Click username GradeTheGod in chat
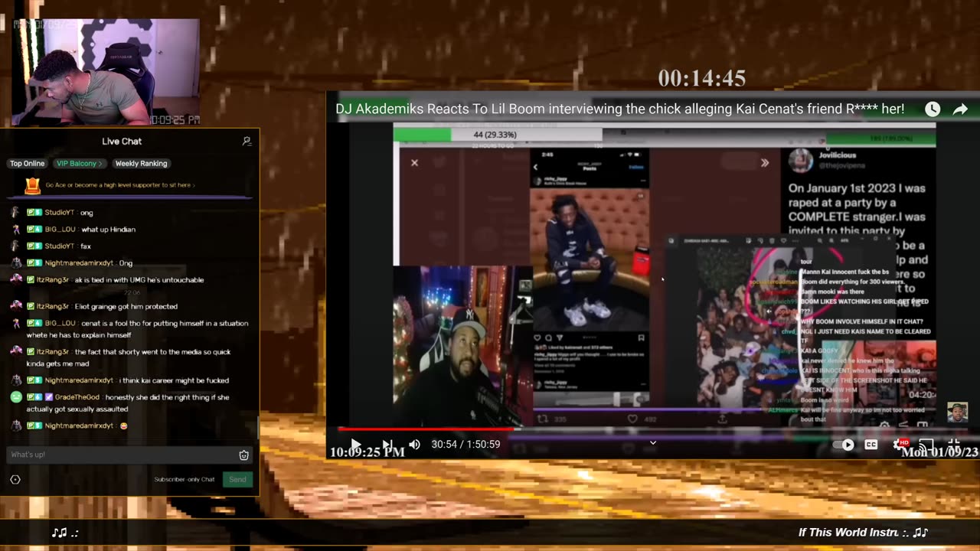The height and width of the screenshot is (551, 980). 77,397
